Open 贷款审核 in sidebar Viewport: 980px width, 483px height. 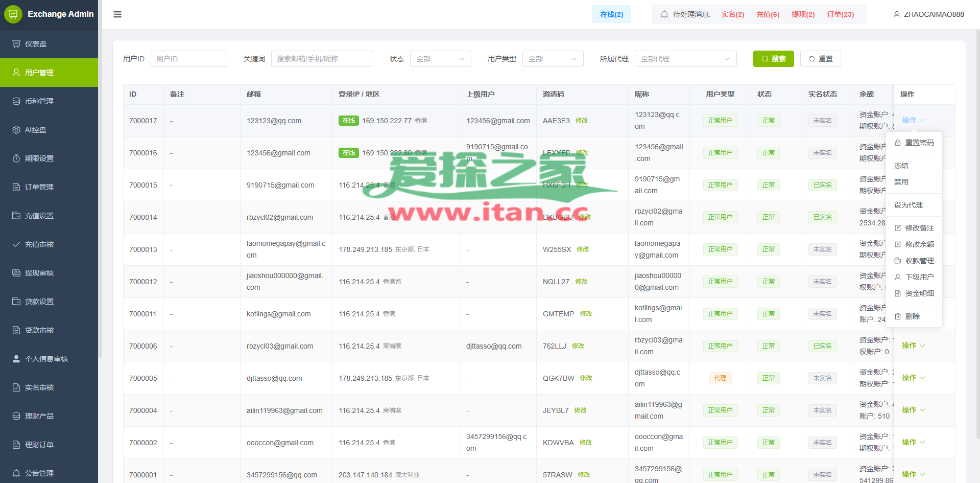[49, 330]
